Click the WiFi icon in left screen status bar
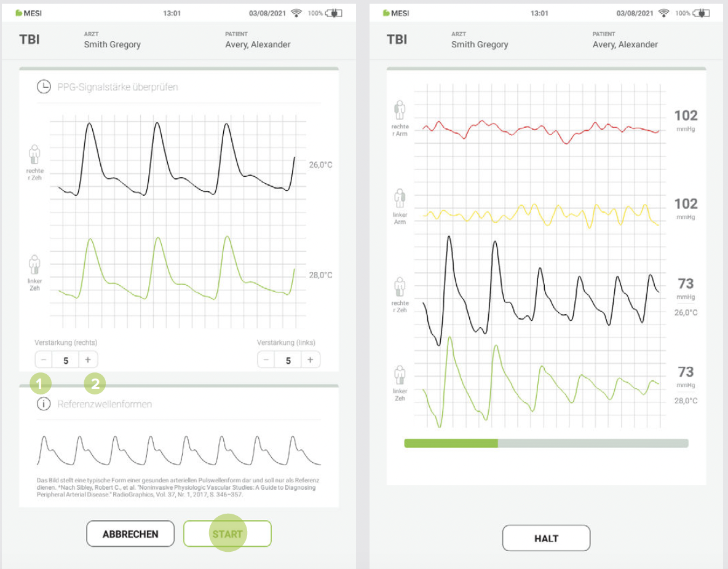This screenshot has height=569, width=728. pyautogui.click(x=296, y=13)
